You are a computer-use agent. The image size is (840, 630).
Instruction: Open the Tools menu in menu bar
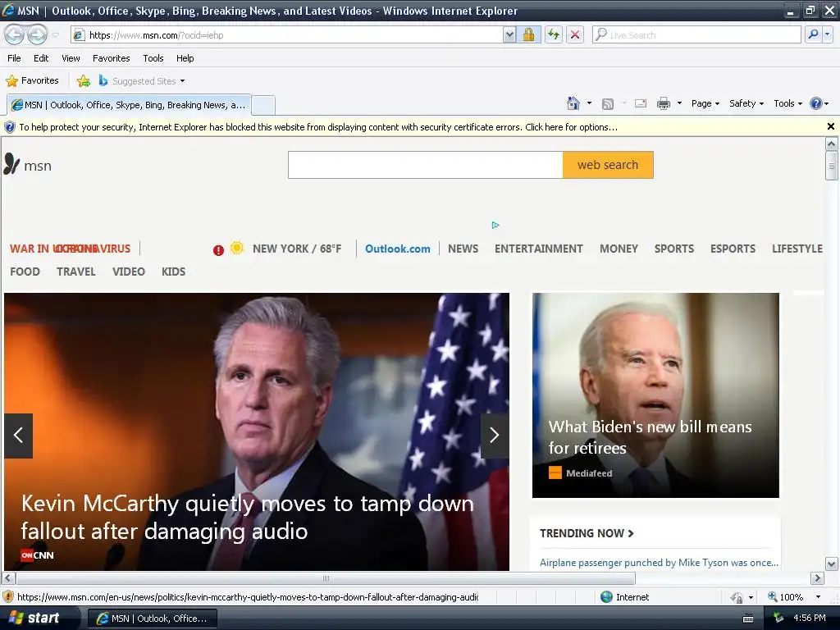click(153, 58)
